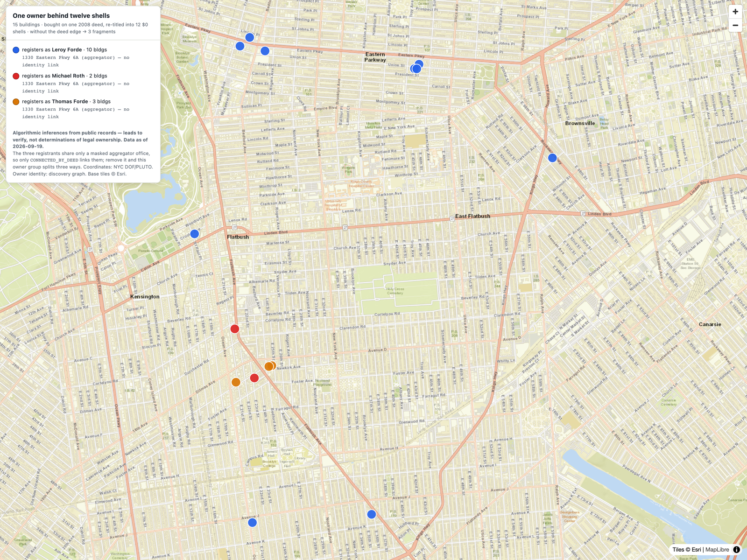
Task: Click the orange Thomas Forde legend swatch
Action: click(x=16, y=102)
